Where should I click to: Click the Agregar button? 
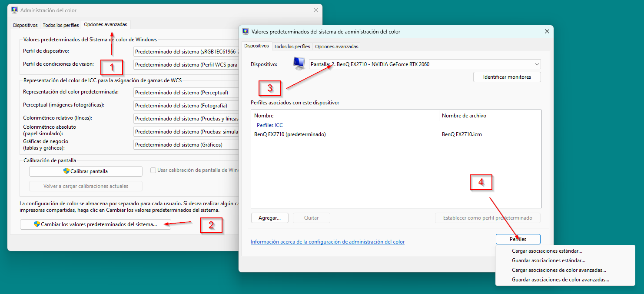pyautogui.click(x=269, y=218)
